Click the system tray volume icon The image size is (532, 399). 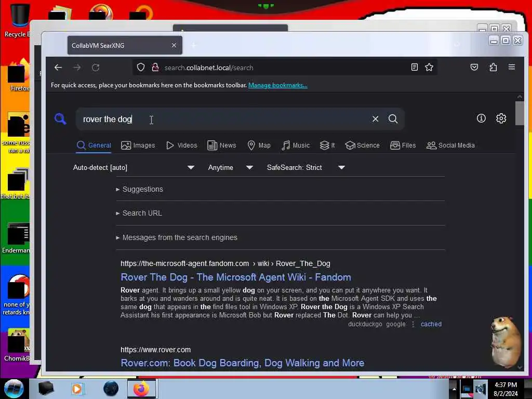pos(481,389)
